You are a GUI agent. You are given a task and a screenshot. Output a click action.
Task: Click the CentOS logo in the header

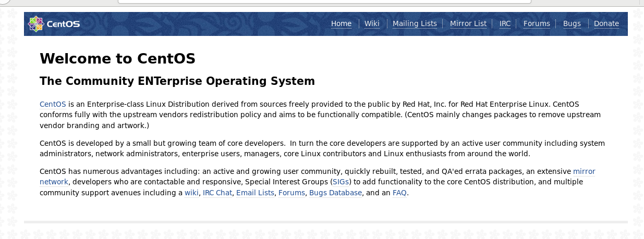coord(54,23)
